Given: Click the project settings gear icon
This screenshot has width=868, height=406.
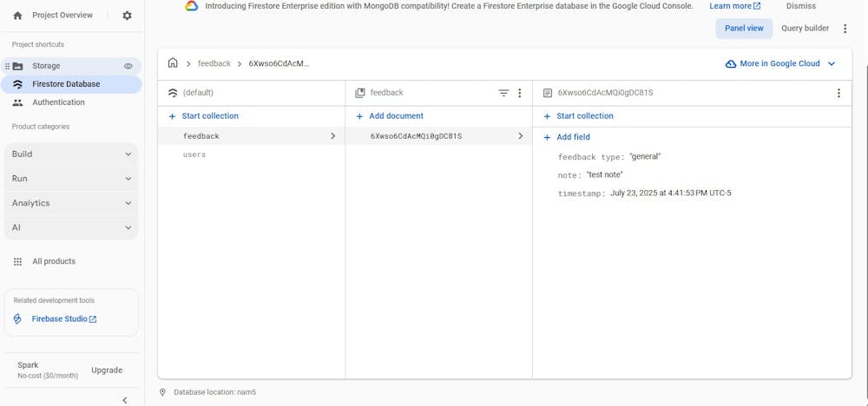Looking at the screenshot, I should click(x=128, y=16).
